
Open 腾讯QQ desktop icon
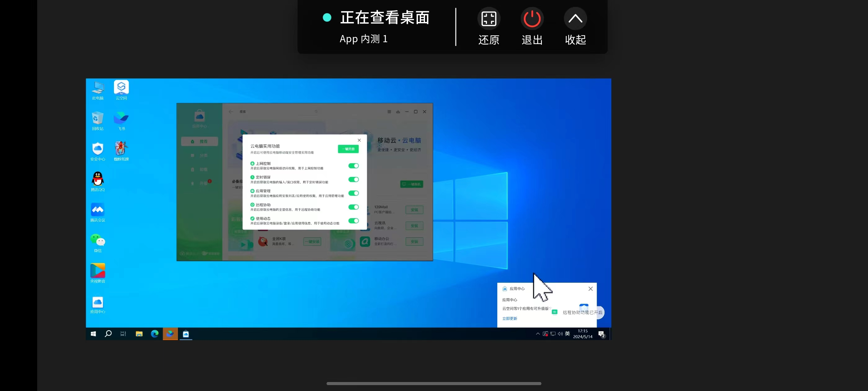[x=98, y=179]
